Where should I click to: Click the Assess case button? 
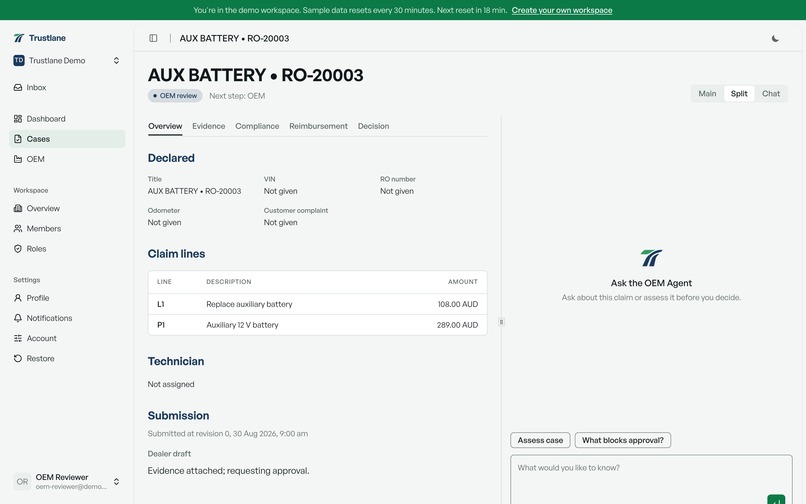click(540, 440)
